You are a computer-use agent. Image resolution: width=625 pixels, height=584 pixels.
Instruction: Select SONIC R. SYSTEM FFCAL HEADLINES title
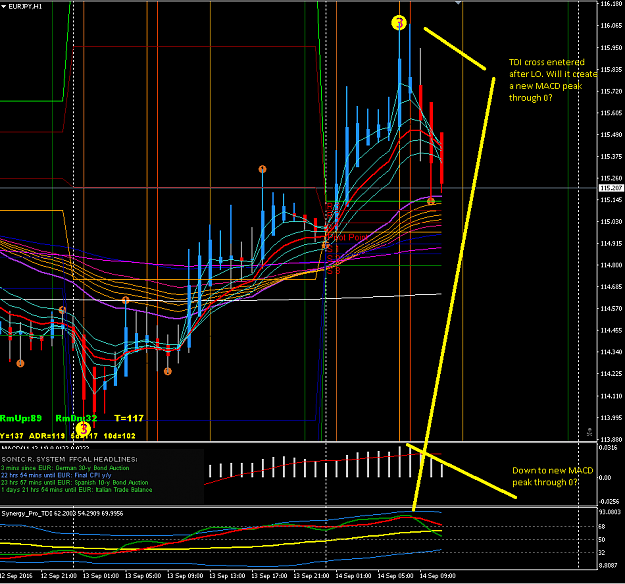click(x=69, y=459)
